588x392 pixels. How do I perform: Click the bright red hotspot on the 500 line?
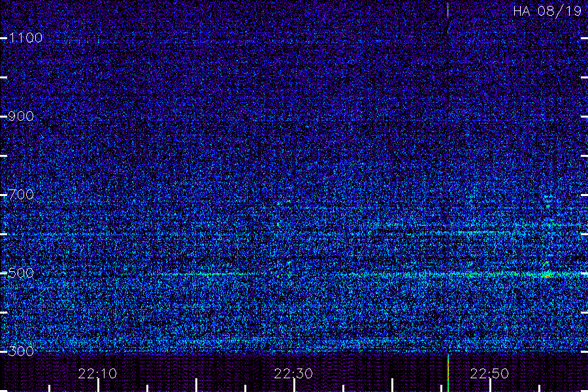click(x=547, y=276)
